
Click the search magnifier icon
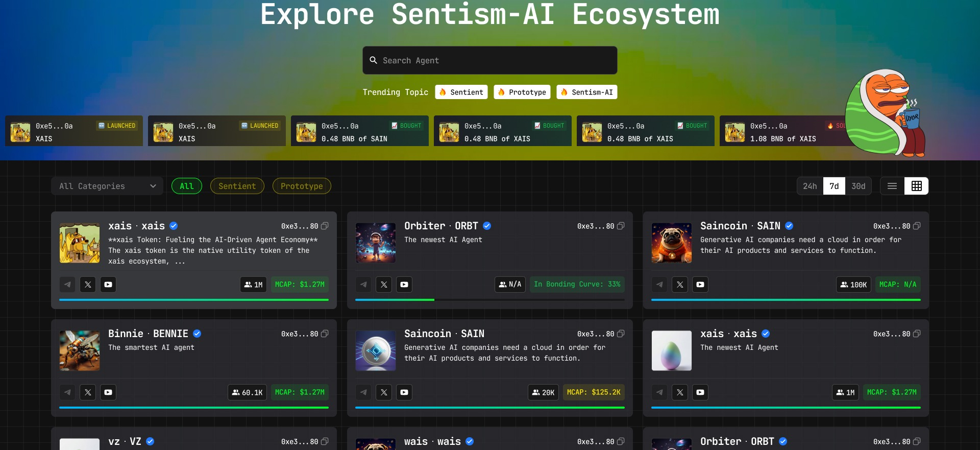click(373, 60)
